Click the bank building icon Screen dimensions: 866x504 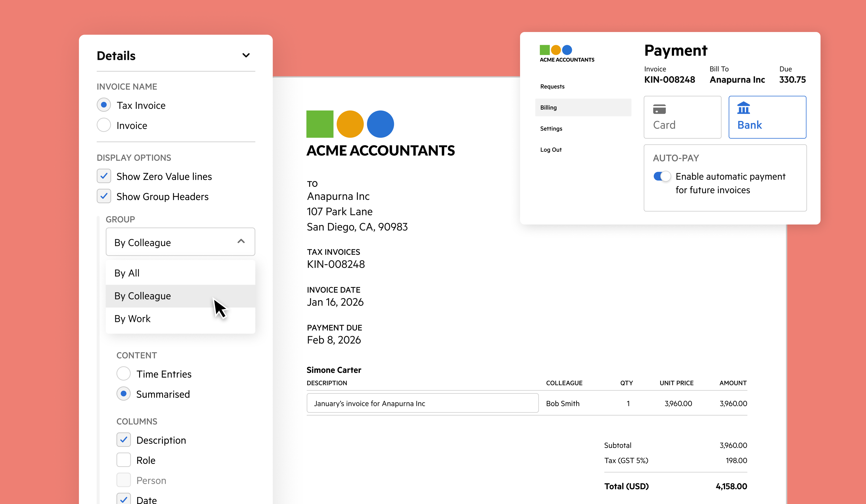(743, 108)
